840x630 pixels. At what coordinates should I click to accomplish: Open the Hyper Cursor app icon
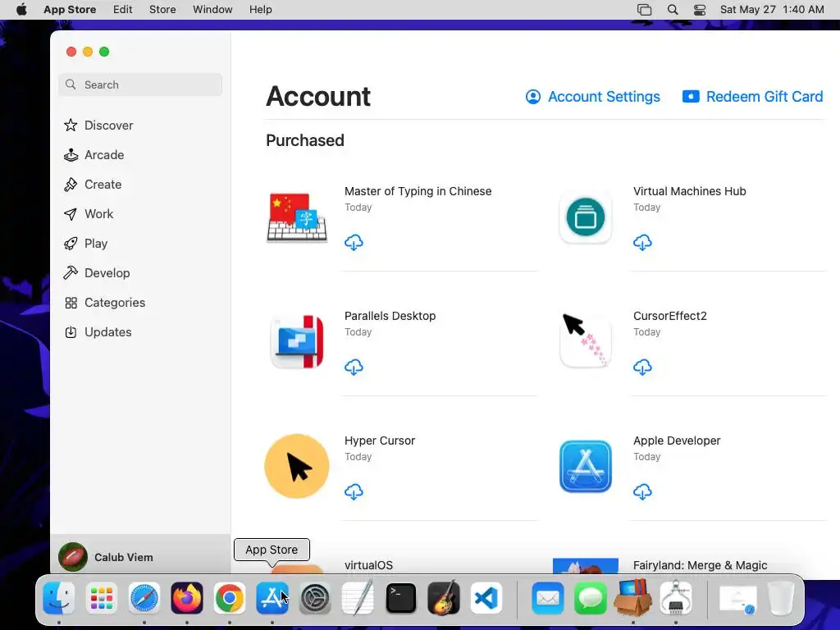(x=297, y=466)
